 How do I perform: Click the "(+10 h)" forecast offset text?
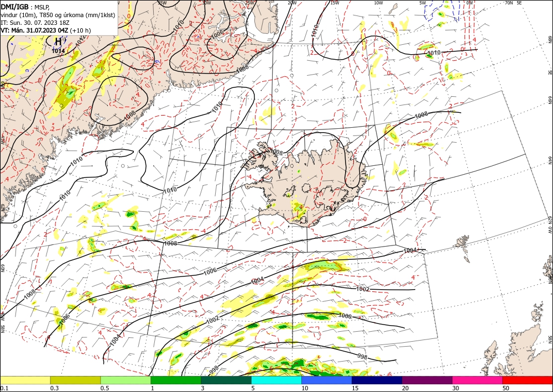[80, 30]
